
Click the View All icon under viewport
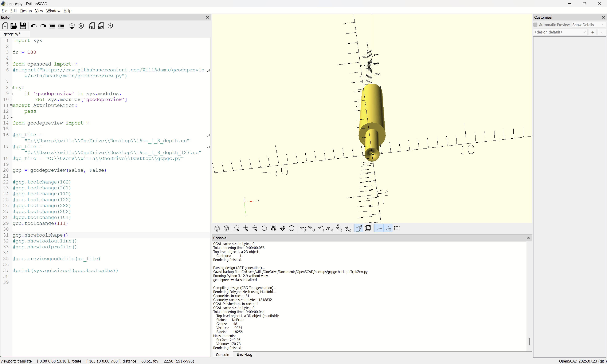coord(236,228)
